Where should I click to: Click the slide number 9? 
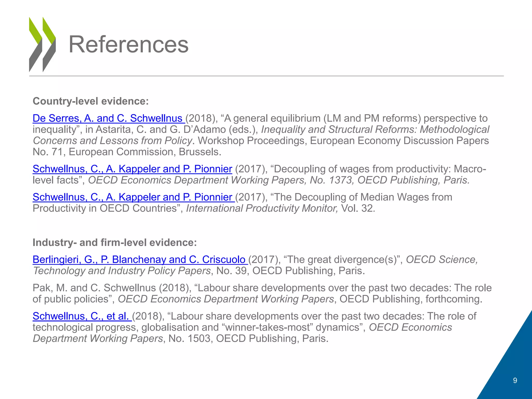click(x=515, y=381)
